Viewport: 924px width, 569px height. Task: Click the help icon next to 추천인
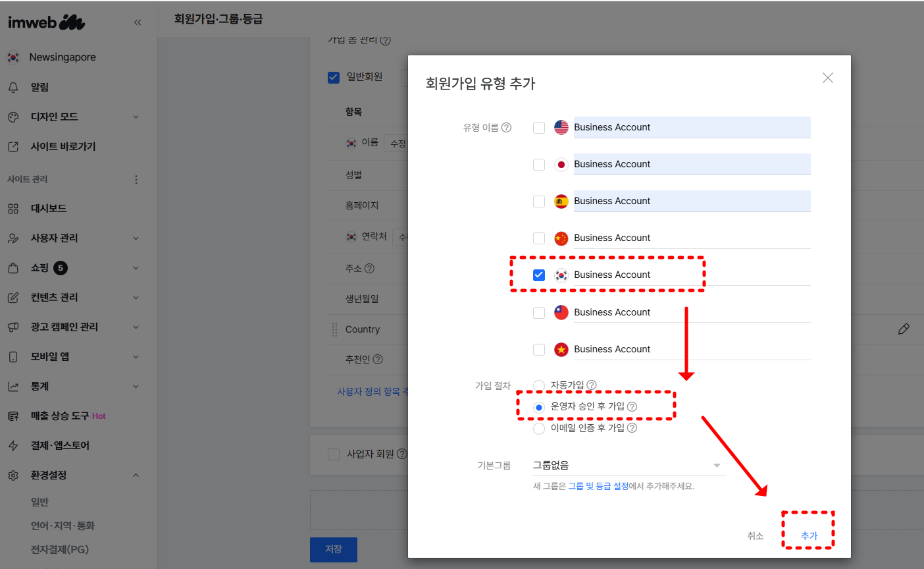click(377, 359)
